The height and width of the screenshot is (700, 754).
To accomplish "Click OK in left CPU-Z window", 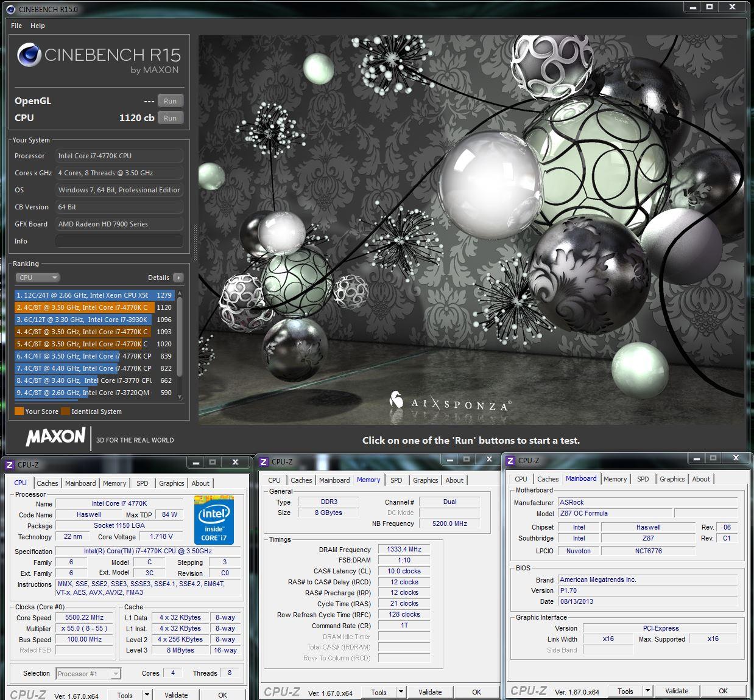I will point(223,695).
